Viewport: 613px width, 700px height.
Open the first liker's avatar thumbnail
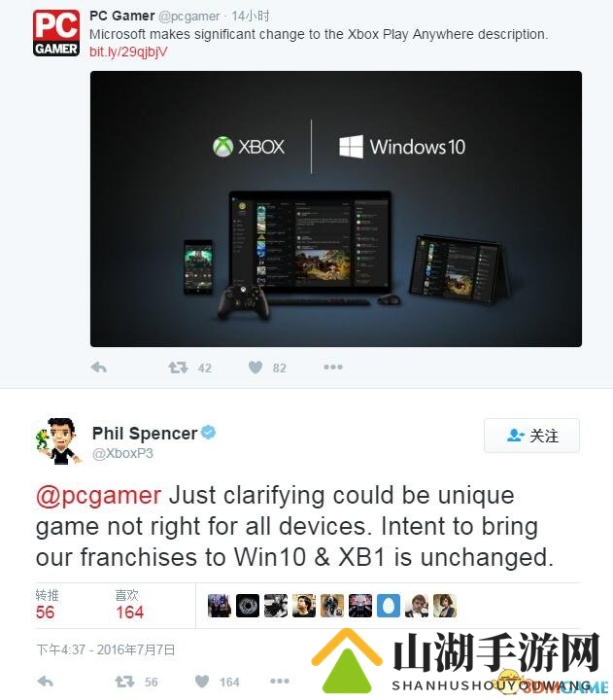pos(219,606)
